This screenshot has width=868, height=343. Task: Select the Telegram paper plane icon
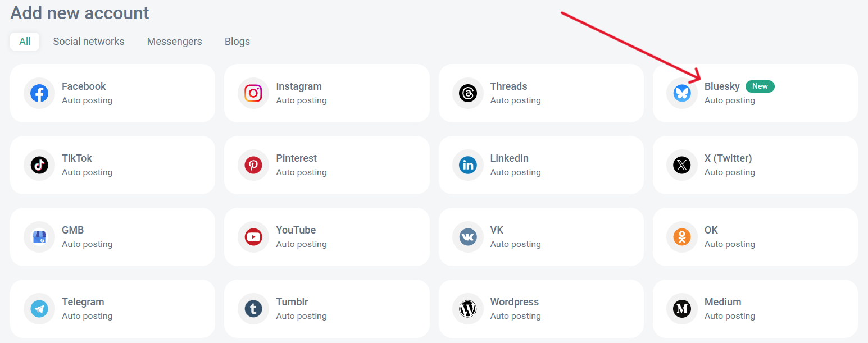click(x=39, y=309)
